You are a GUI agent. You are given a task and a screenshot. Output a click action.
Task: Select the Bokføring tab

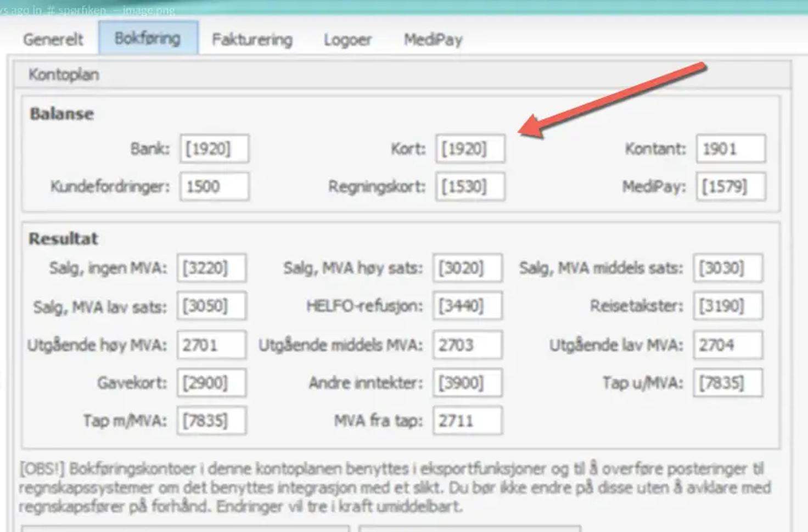coord(147,38)
